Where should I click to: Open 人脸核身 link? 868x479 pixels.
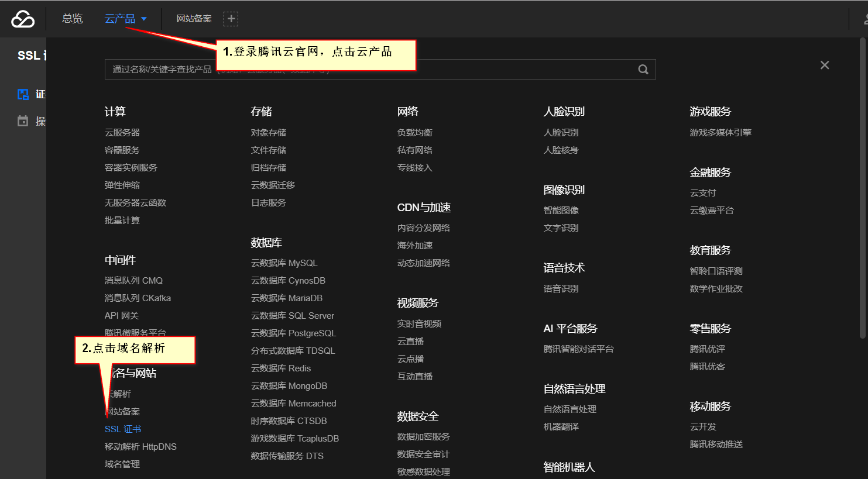pyautogui.click(x=561, y=150)
